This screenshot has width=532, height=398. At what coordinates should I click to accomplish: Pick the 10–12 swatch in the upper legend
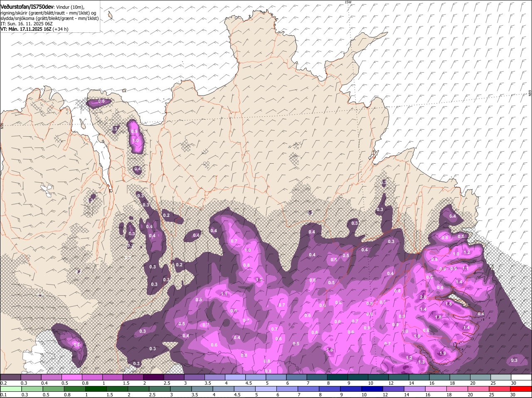(x=378, y=377)
